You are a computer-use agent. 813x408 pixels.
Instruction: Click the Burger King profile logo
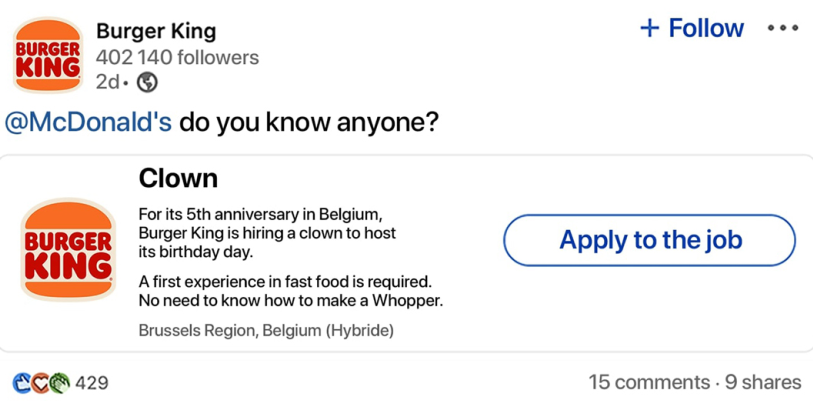(48, 55)
